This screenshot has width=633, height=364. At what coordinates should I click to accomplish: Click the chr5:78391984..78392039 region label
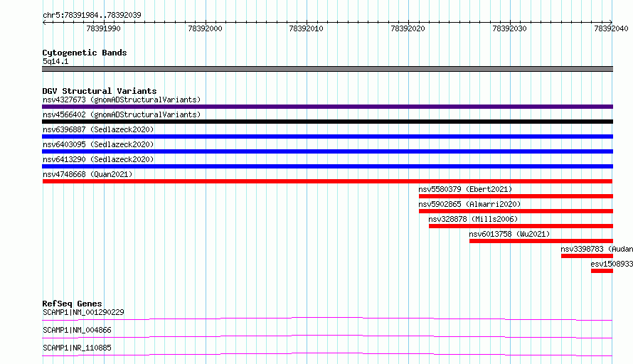(x=92, y=16)
